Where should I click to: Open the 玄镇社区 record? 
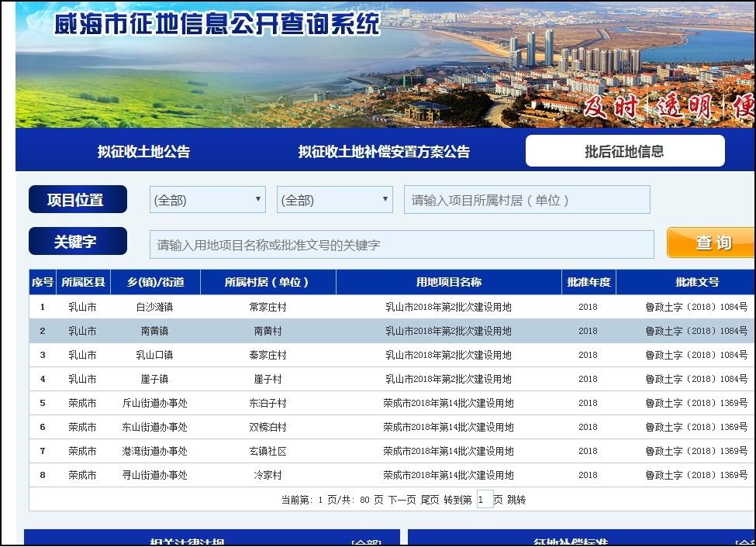268,452
